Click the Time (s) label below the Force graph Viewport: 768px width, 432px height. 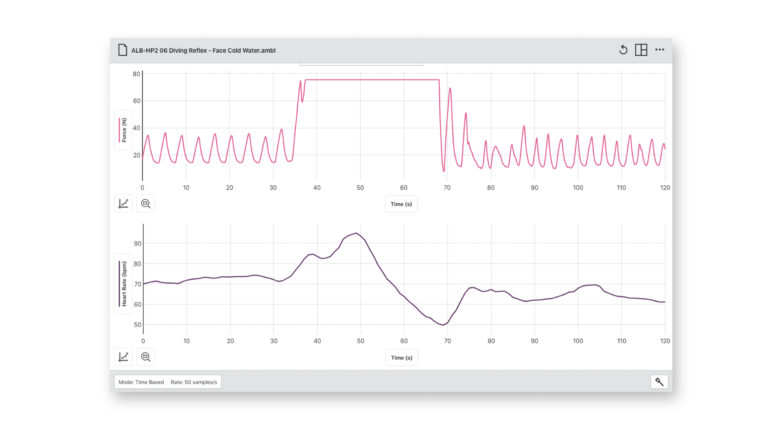pyautogui.click(x=403, y=204)
